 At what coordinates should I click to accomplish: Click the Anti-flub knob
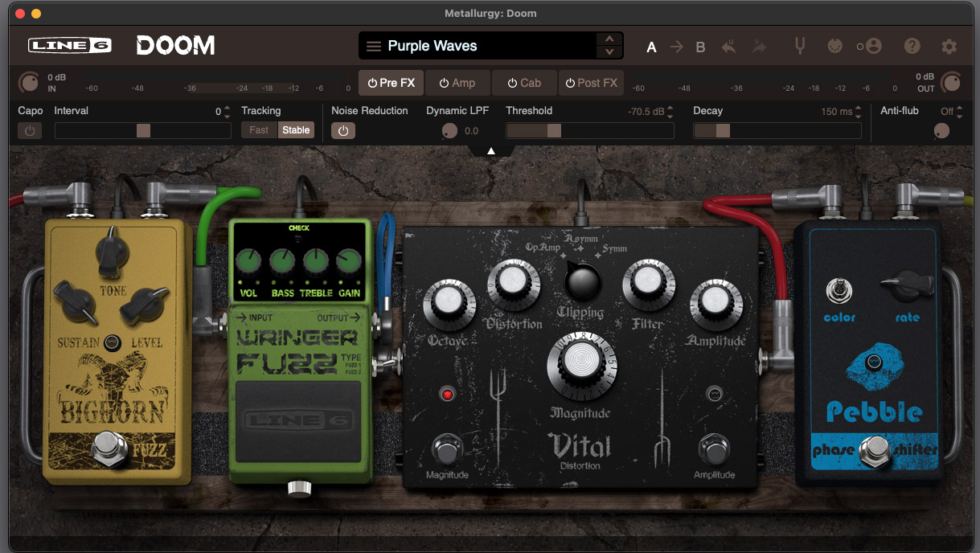point(941,131)
